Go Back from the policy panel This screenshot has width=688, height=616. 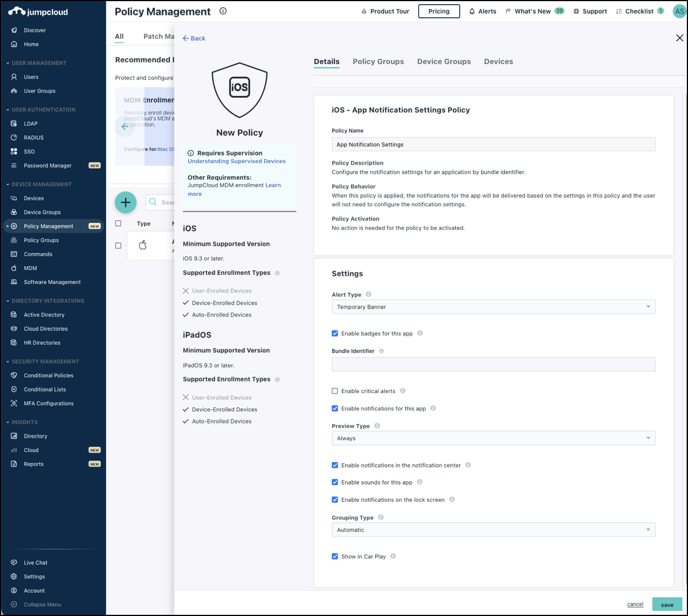[x=194, y=38]
